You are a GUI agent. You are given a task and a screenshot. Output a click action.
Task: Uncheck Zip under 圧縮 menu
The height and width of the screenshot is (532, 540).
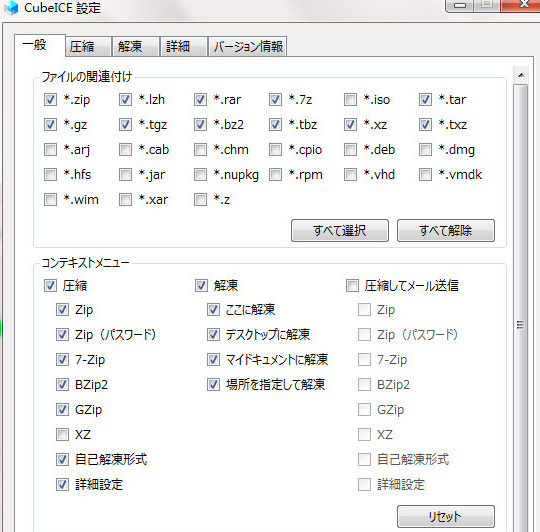coord(62,310)
